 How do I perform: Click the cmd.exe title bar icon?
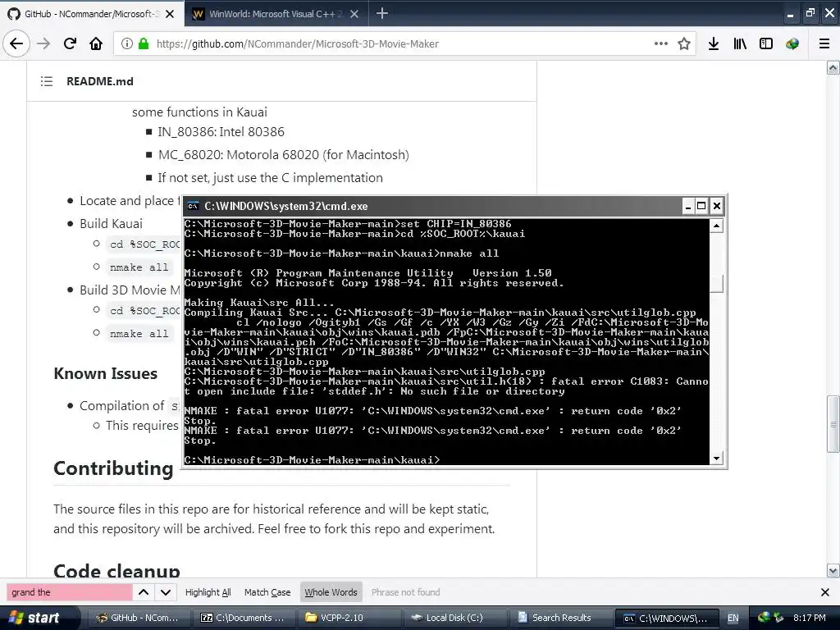[x=193, y=206]
